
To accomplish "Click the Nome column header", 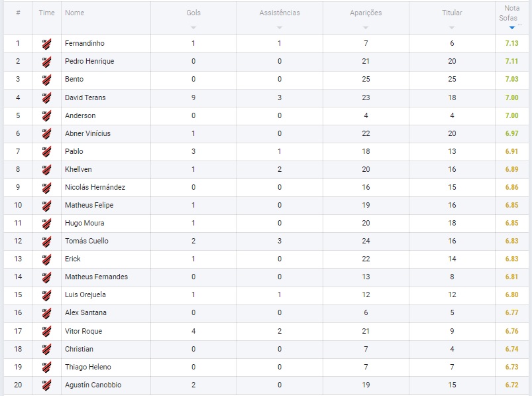I will click(x=75, y=13).
